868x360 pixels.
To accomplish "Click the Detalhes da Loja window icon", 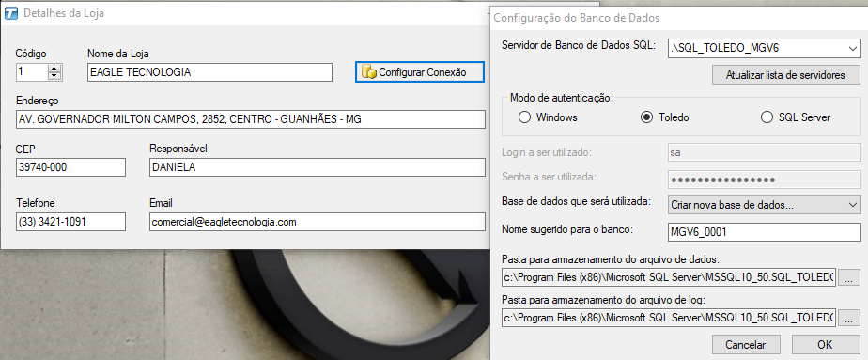I will tap(10, 13).
